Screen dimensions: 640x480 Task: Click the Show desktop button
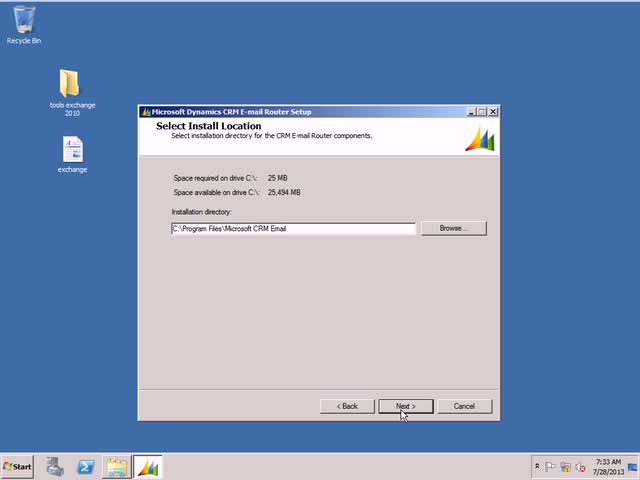coord(633,467)
